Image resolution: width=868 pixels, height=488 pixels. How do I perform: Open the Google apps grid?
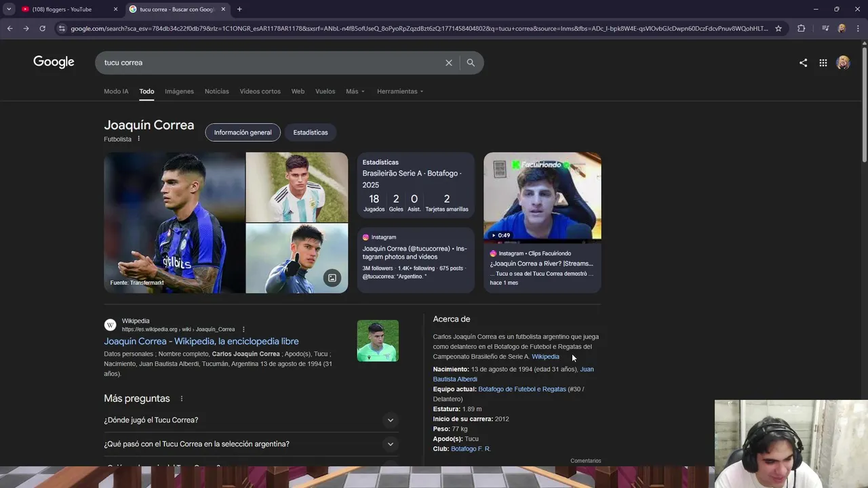click(x=823, y=62)
